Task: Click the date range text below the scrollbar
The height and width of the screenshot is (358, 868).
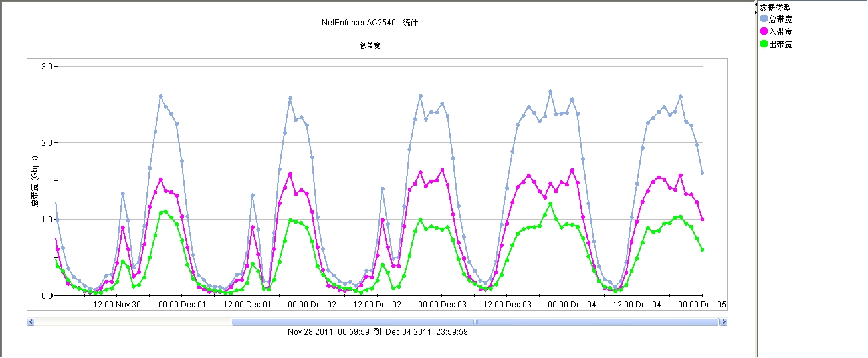Action: (378, 332)
